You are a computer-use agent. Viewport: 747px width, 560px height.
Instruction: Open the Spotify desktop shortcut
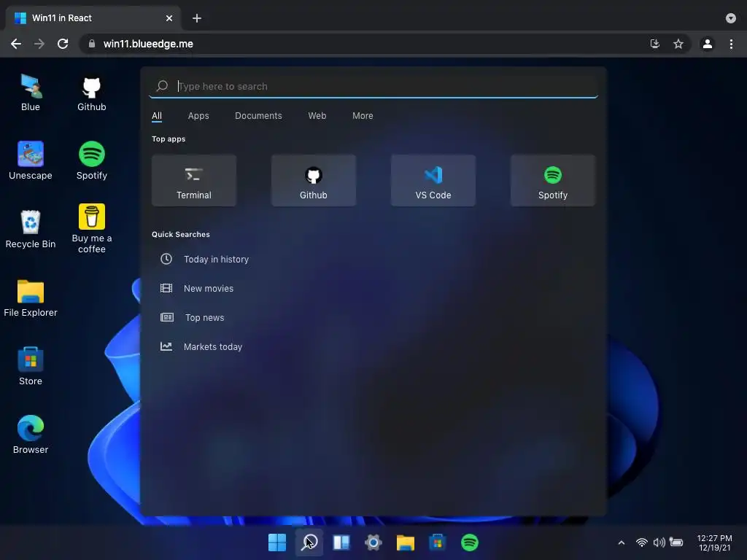[91, 161]
